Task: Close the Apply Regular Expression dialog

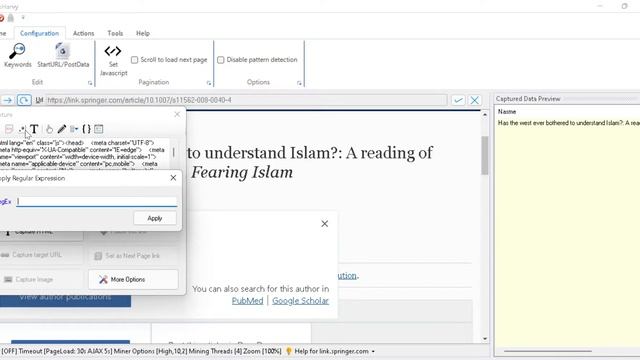Action: coord(173,178)
